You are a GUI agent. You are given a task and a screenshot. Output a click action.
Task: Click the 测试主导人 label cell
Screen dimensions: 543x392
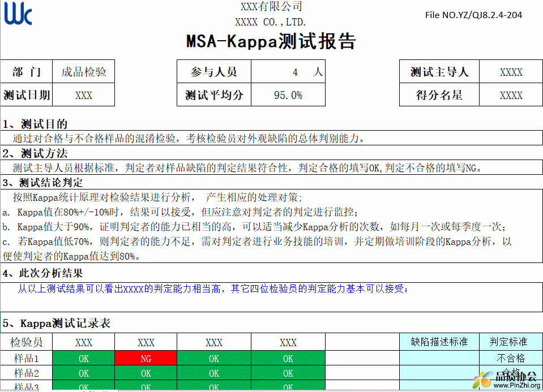click(x=439, y=72)
